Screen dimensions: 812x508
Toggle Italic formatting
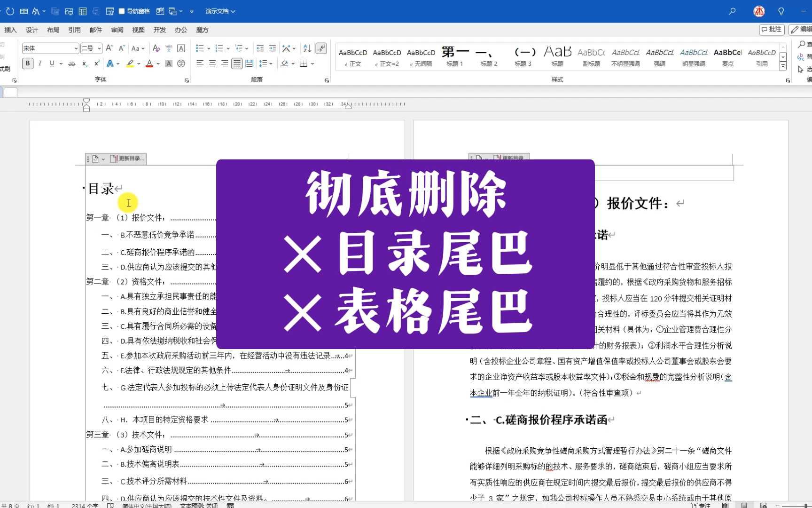coord(40,63)
